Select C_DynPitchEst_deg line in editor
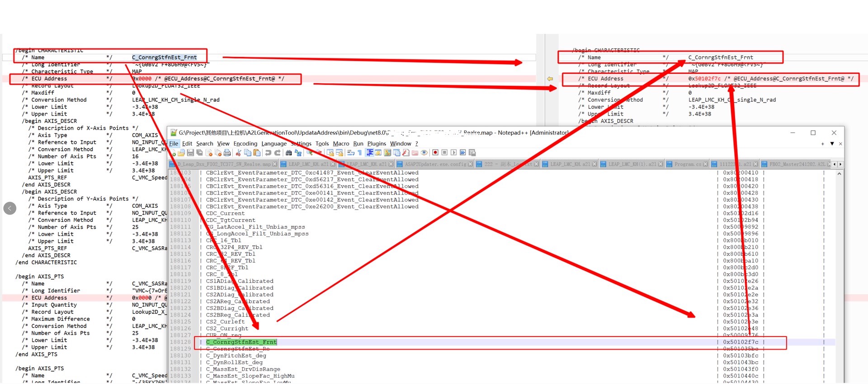Image resolution: width=868 pixels, height=384 pixels. pos(236,356)
